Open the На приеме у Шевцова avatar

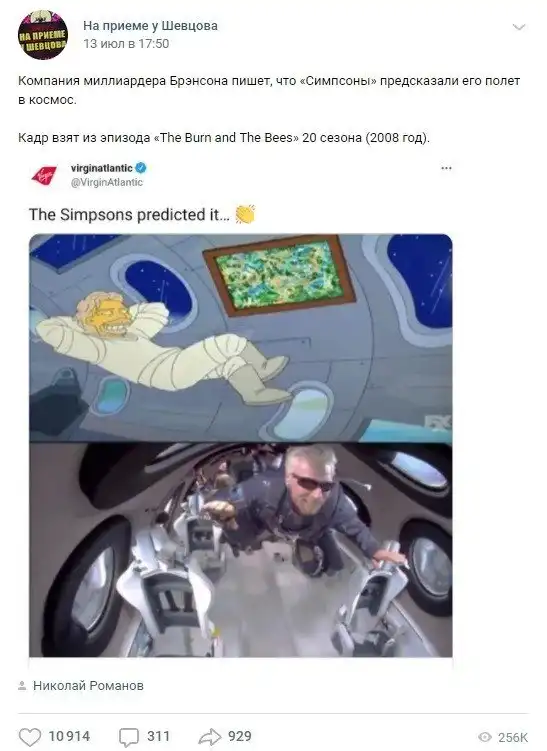[x=43, y=35]
